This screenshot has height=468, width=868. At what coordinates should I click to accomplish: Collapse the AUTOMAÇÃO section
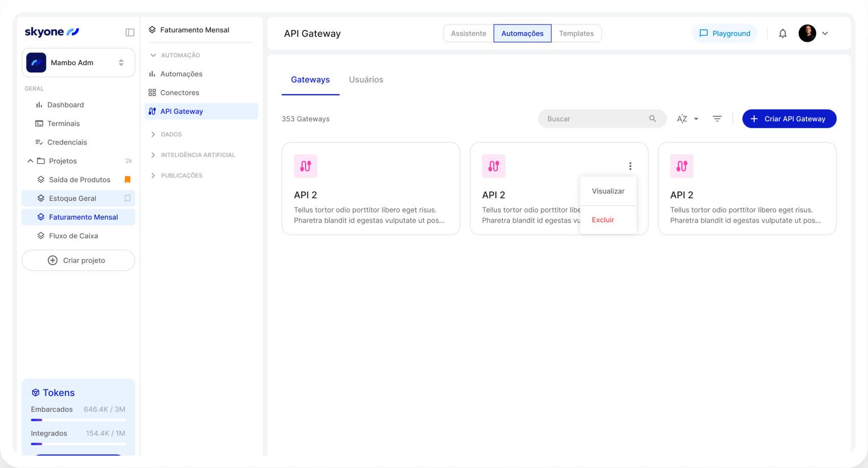[x=153, y=55]
